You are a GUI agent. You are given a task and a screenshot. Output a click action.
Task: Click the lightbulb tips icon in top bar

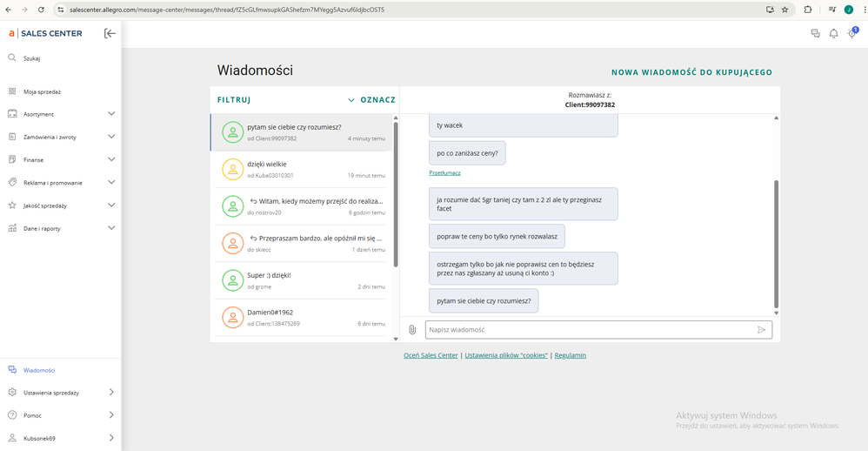click(x=852, y=33)
